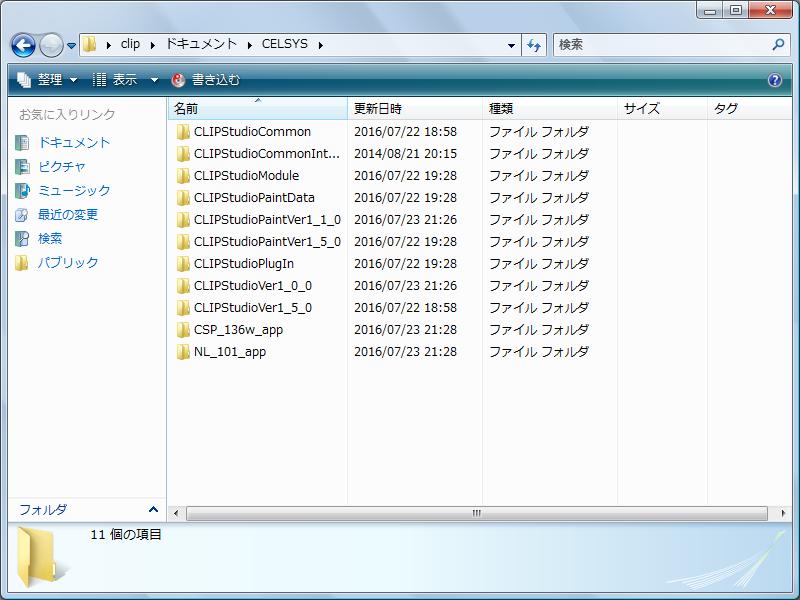Click the ドキュメント sidebar icon
The image size is (800, 600).
(x=22, y=143)
